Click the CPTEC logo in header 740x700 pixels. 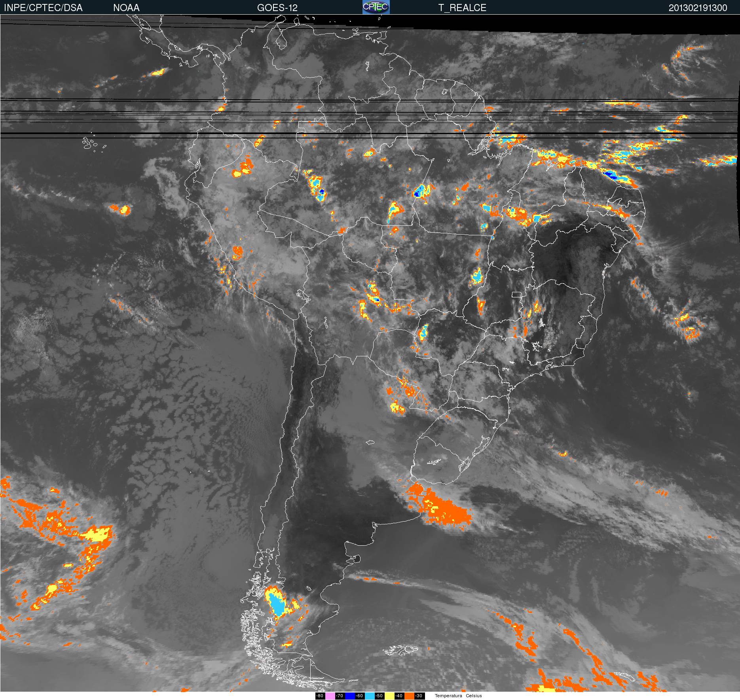pyautogui.click(x=376, y=7)
